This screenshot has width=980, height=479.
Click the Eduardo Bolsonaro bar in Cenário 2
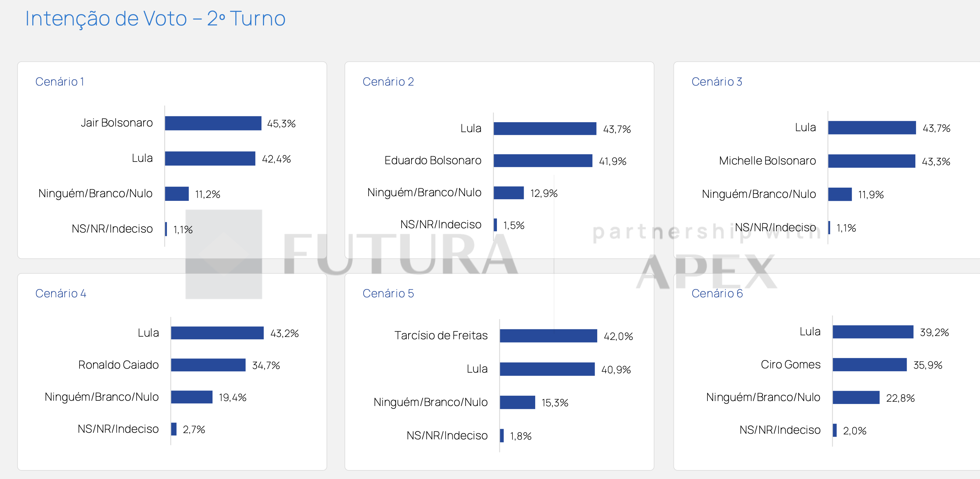[543, 161]
